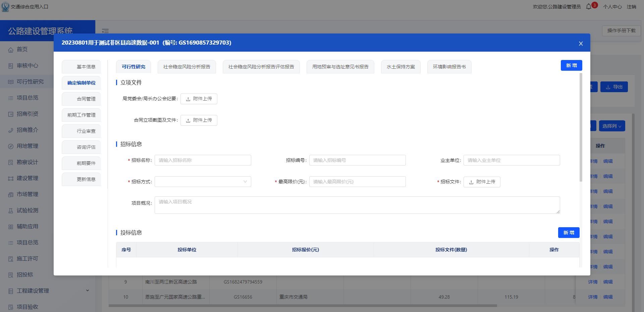Click the 勘察设计 sidebar icon
Screen dimensions: 644x312
(11, 162)
